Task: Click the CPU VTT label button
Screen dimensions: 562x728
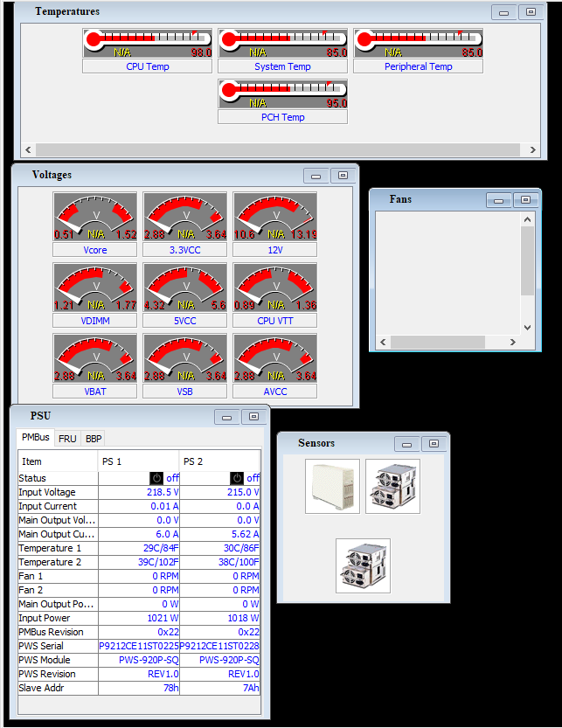Action: pyautogui.click(x=275, y=321)
